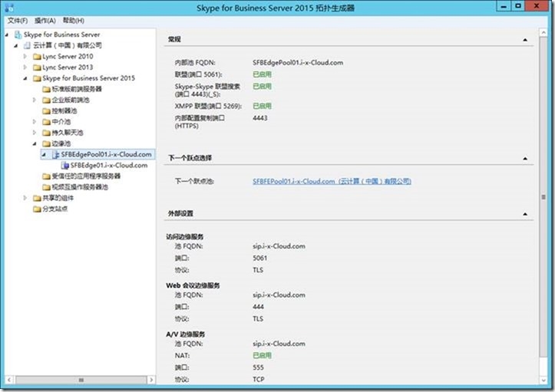
Task: Click the 标准版前端服务器 folder icon
Action: pyautogui.click(x=46, y=89)
